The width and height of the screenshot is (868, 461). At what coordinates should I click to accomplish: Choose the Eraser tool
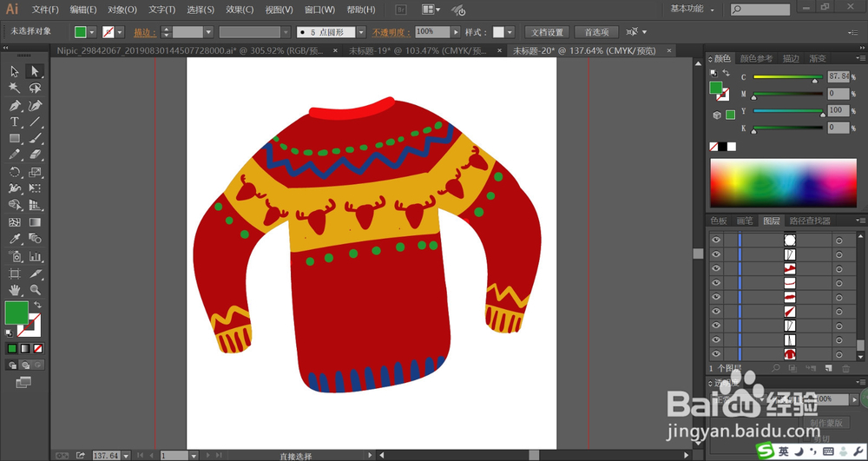pos(35,155)
